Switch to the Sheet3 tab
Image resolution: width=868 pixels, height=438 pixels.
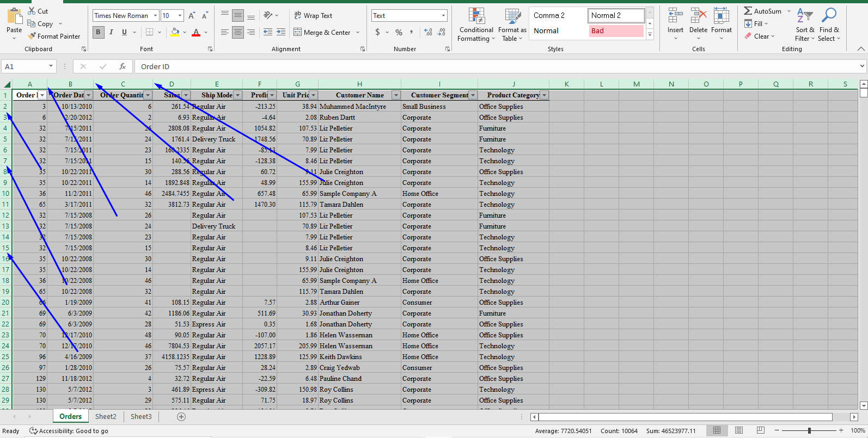pyautogui.click(x=141, y=417)
